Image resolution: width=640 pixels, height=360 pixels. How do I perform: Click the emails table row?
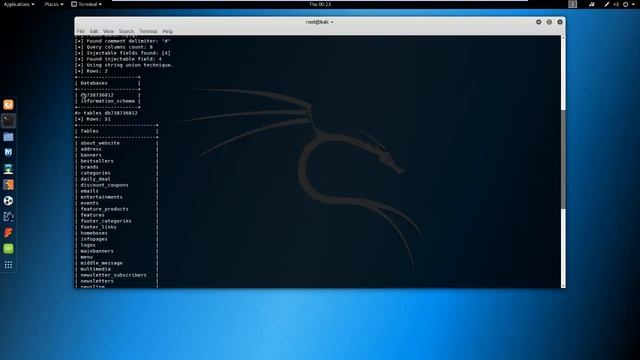89,191
